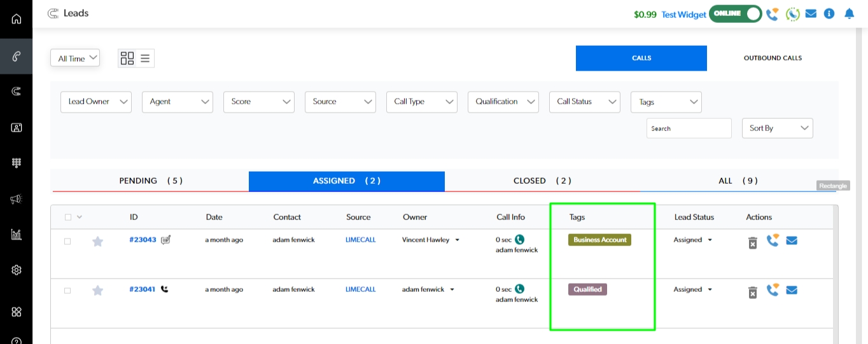Expand the Lead Owner filter dropdown

click(x=96, y=102)
